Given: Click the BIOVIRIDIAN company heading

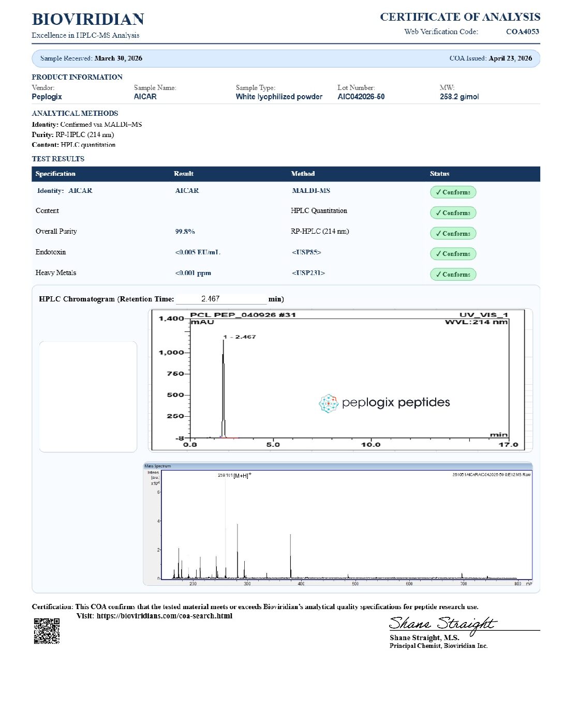Looking at the screenshot, I should click(88, 19).
